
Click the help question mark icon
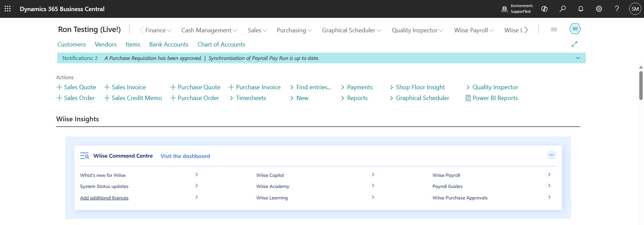(617, 9)
